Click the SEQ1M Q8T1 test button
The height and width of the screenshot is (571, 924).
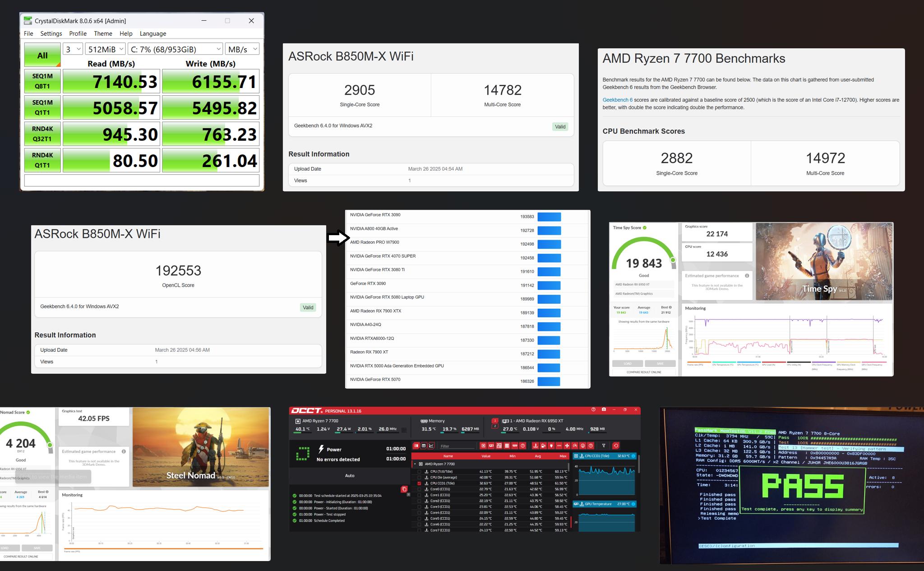coord(42,81)
